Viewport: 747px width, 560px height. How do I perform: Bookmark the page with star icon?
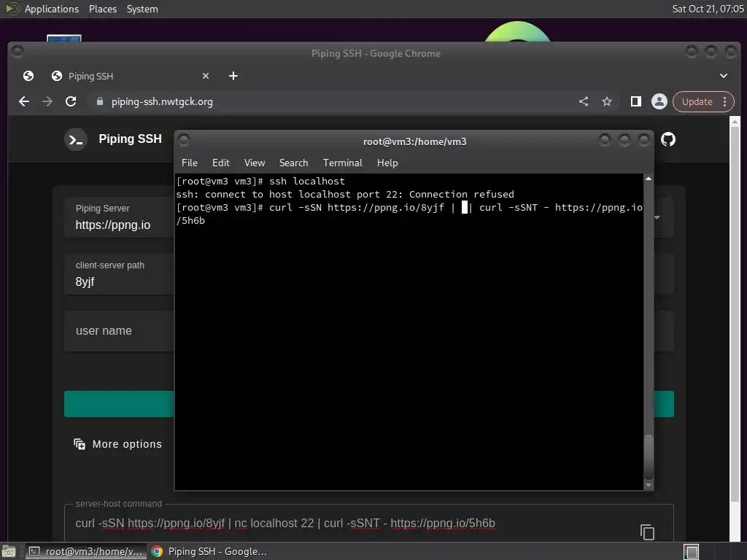tap(606, 101)
